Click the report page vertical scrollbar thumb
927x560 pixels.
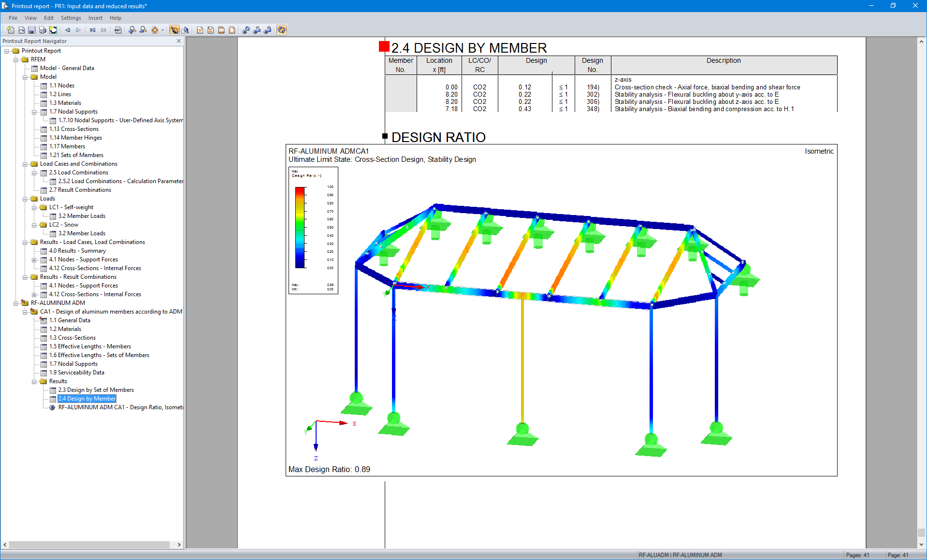point(921,532)
